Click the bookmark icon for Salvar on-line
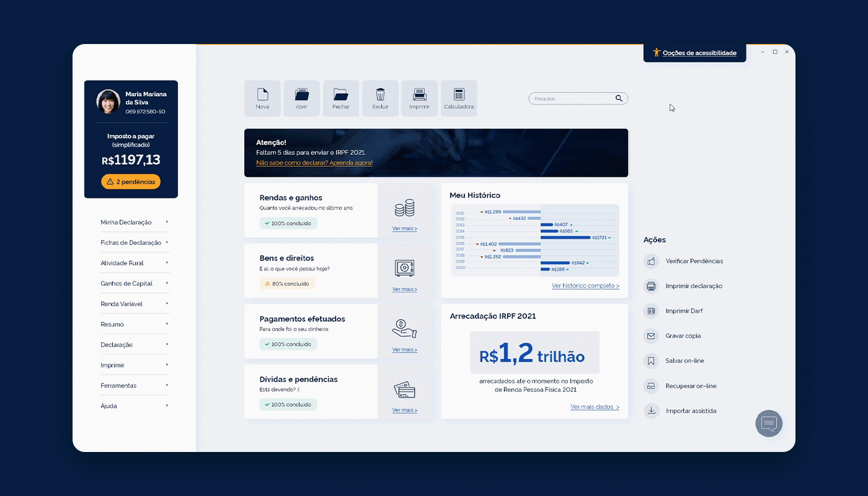Viewport: 868px width, 496px height. coord(651,361)
